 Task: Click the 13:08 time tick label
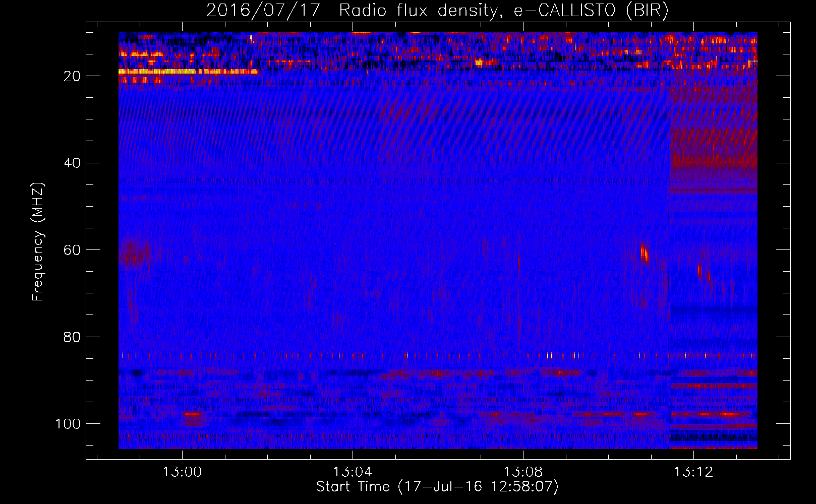(x=523, y=472)
